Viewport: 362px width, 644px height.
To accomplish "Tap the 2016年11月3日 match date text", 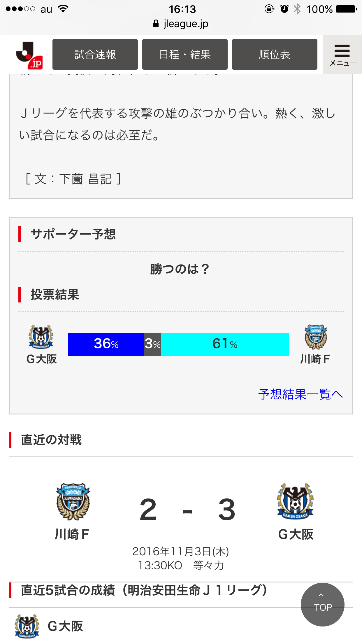I will point(180,552).
